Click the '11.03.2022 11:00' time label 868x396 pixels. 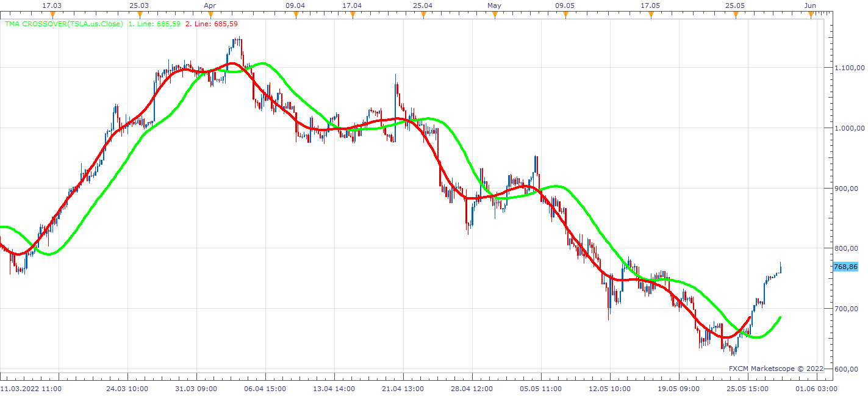pos(30,389)
